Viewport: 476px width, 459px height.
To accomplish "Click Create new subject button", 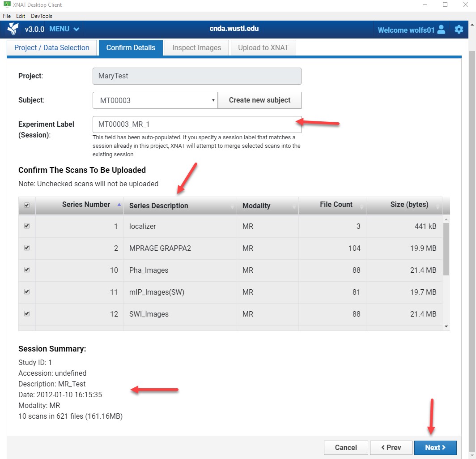I will click(x=259, y=100).
